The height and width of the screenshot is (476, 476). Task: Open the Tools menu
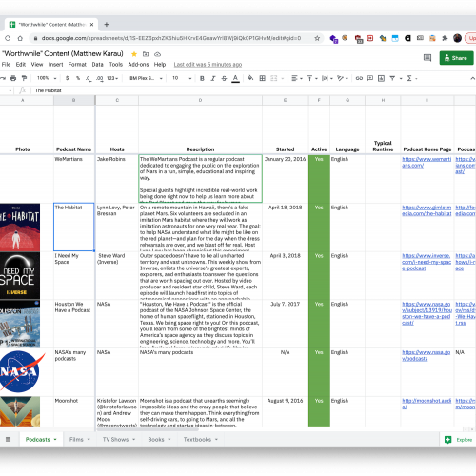[116, 65]
